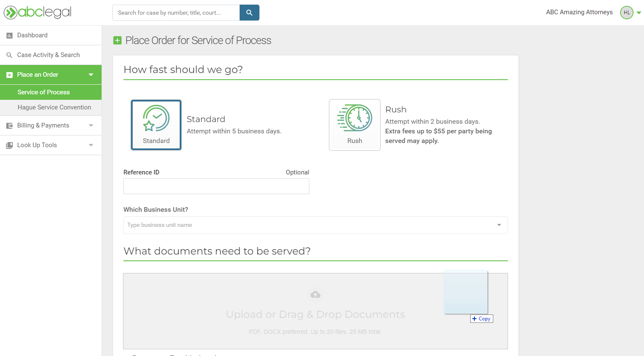Go to Service of Process menu item

coord(44,92)
